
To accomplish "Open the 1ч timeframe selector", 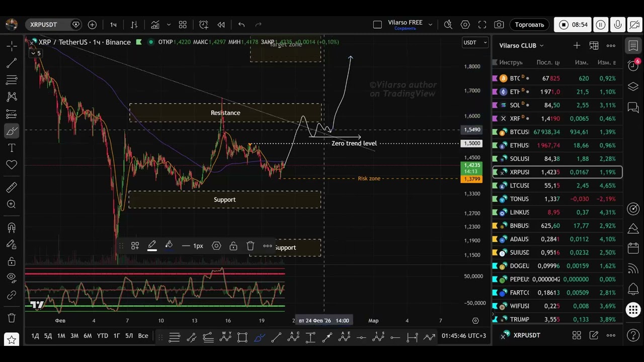I will pyautogui.click(x=113, y=24).
